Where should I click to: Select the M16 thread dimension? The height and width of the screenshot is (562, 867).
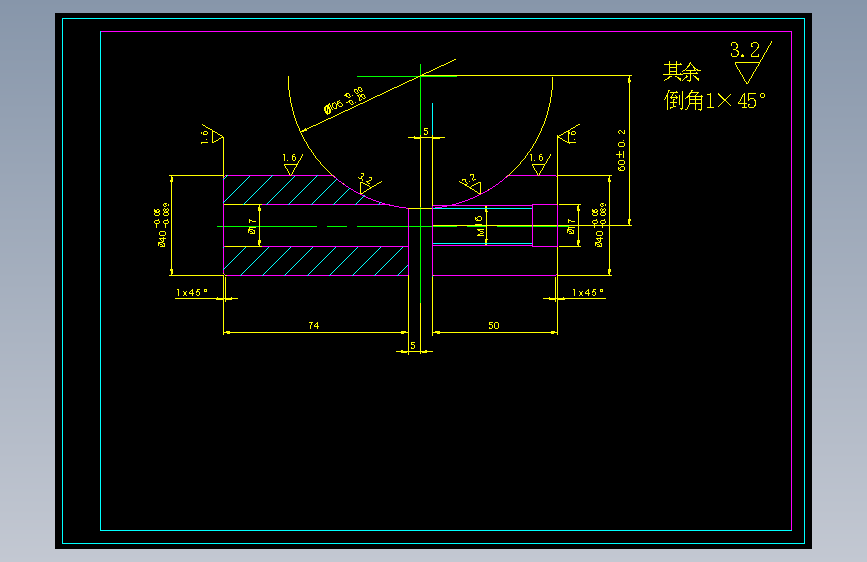480,226
